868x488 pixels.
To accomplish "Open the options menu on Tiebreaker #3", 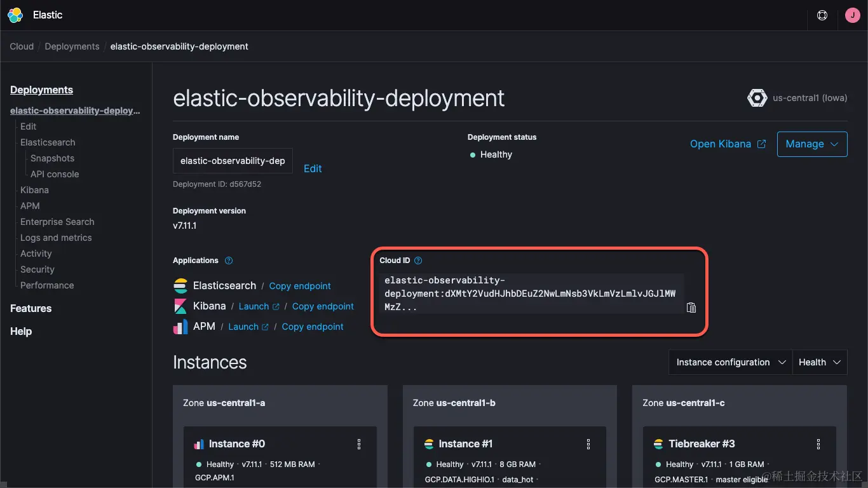I will pos(818,444).
